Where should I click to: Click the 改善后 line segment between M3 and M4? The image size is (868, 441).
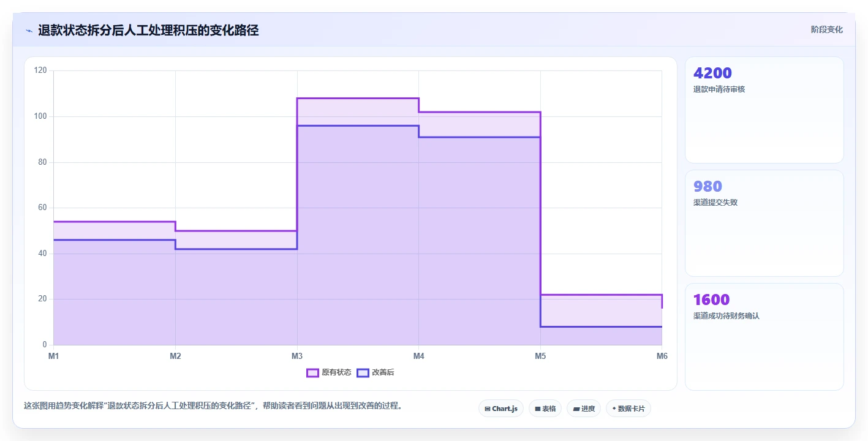pos(358,126)
